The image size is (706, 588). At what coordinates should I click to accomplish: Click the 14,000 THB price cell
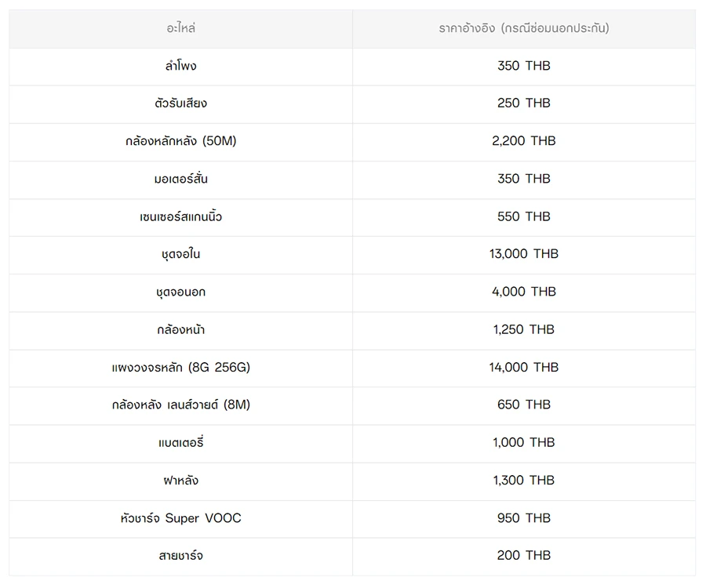point(523,367)
